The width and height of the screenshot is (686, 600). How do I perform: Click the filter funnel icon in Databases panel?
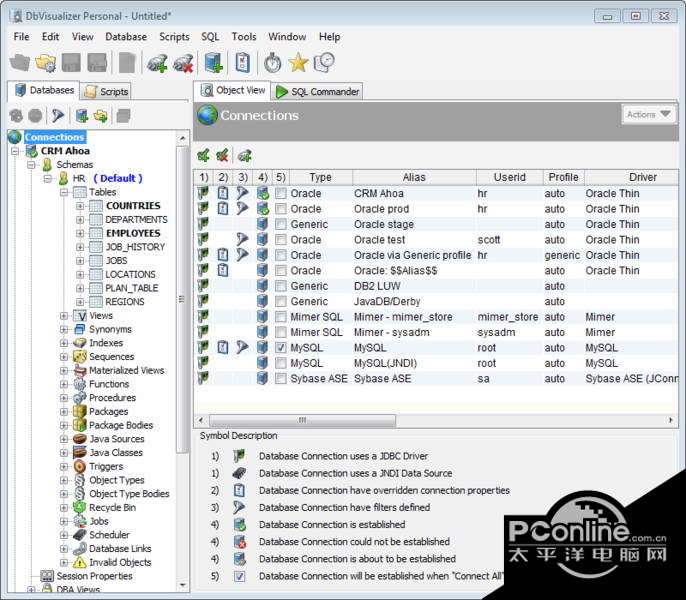[x=59, y=116]
